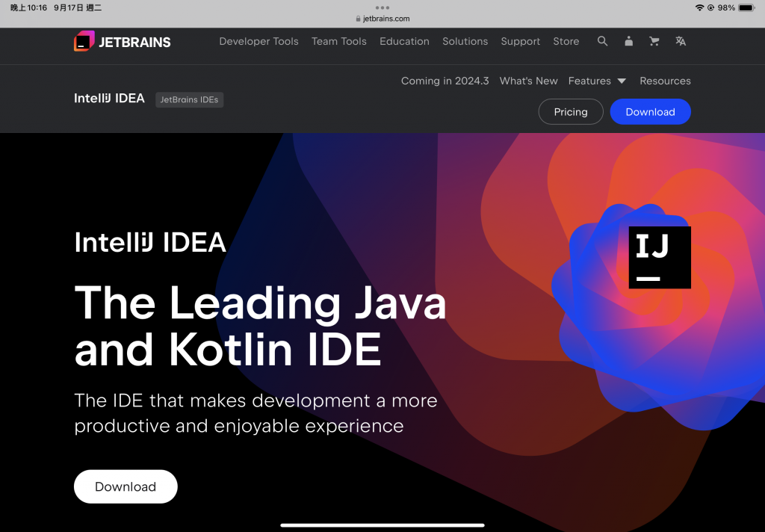Click the IntelliJ IDEA title in subheader
The height and width of the screenshot is (532, 765).
(x=109, y=99)
